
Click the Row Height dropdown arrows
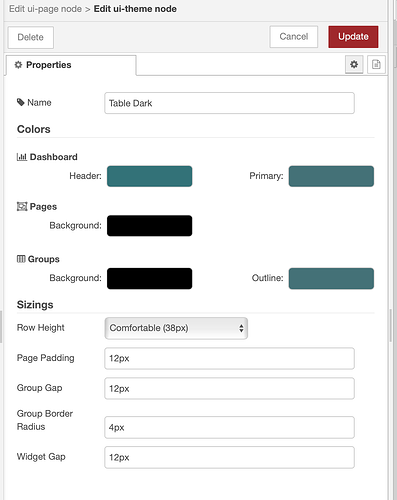241,328
